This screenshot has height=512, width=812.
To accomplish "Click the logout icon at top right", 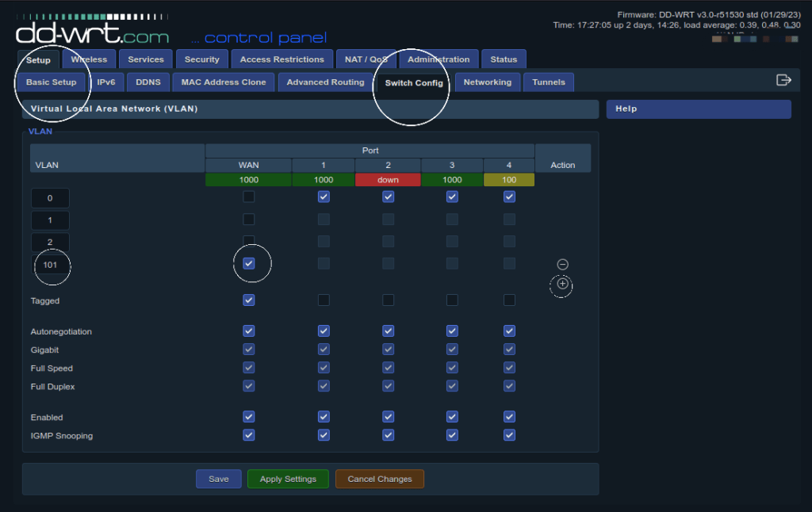I will [783, 80].
